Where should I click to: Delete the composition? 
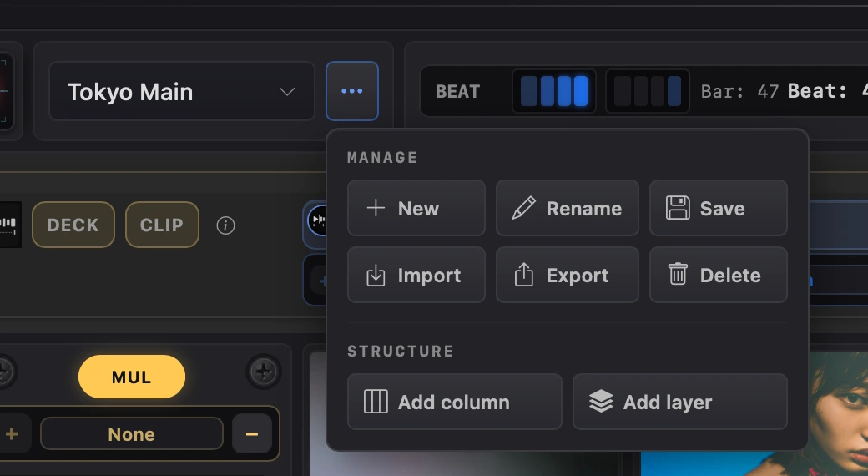click(719, 276)
